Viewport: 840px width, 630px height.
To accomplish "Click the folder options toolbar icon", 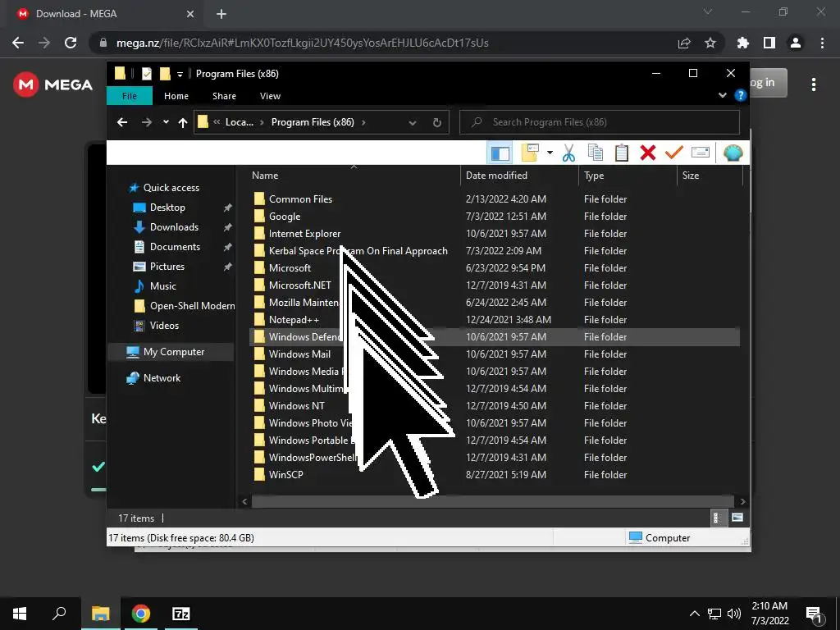I will pos(530,153).
